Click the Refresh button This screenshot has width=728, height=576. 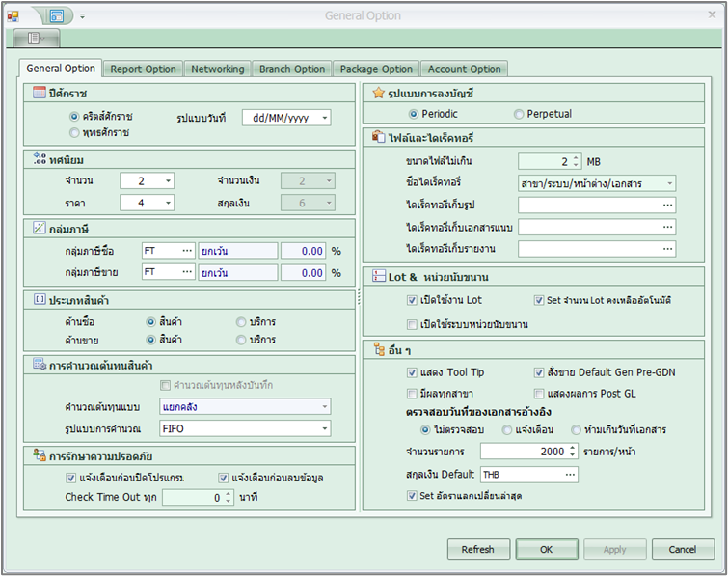(478, 549)
